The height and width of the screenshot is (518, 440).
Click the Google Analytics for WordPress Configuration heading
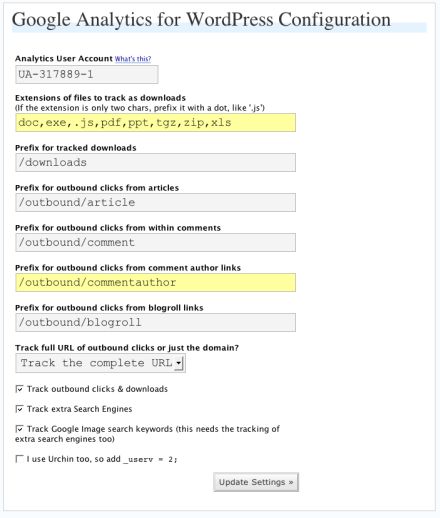tap(201, 20)
